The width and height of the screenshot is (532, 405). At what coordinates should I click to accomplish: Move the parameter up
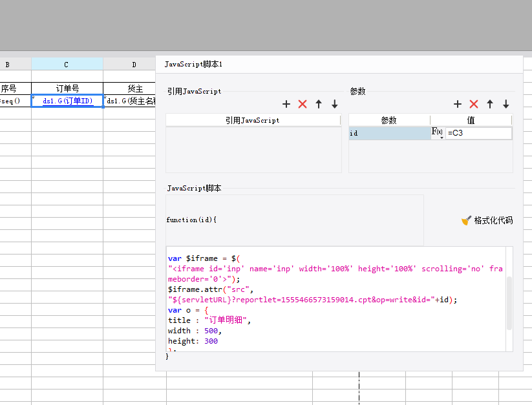click(490, 104)
